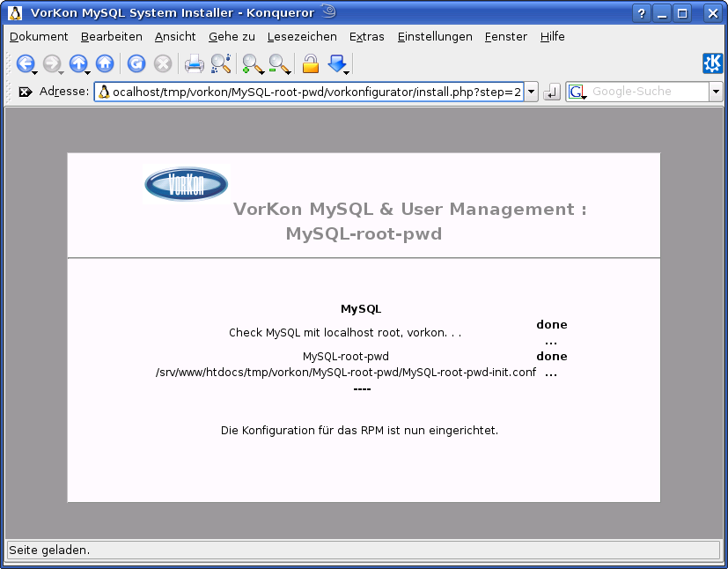728x569 pixels.
Task: Open the Home page icon
Action: point(105,63)
